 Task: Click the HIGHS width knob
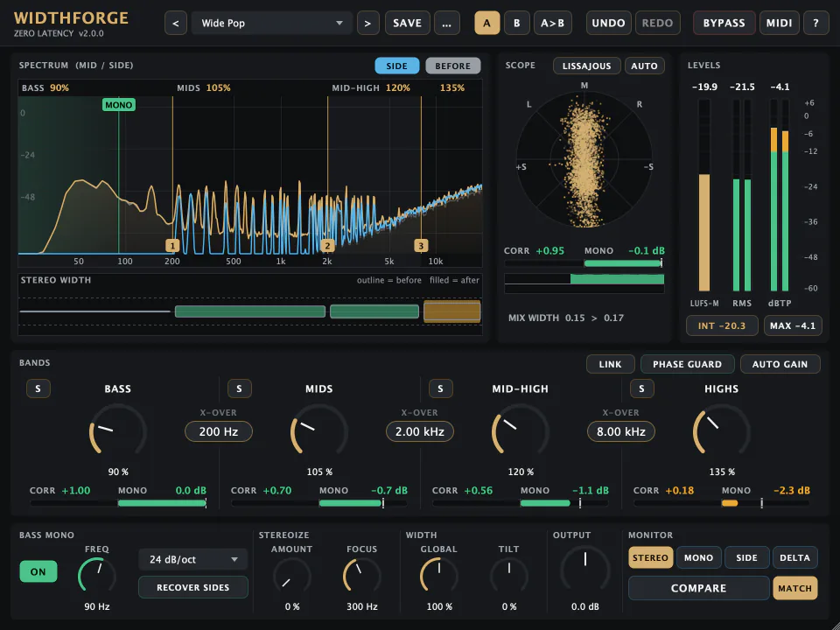click(x=722, y=431)
